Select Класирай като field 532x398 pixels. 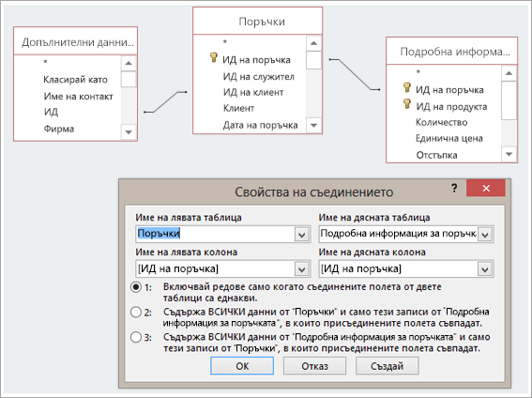75,80
